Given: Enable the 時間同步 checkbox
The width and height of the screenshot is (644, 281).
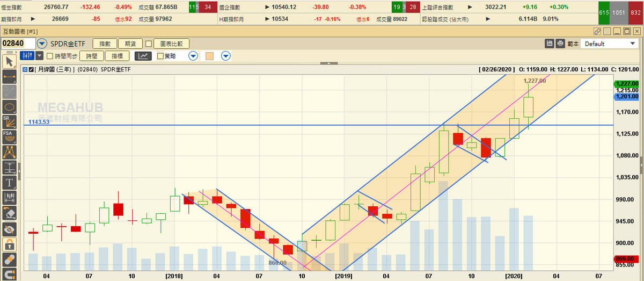Looking at the screenshot, I should 50,55.
